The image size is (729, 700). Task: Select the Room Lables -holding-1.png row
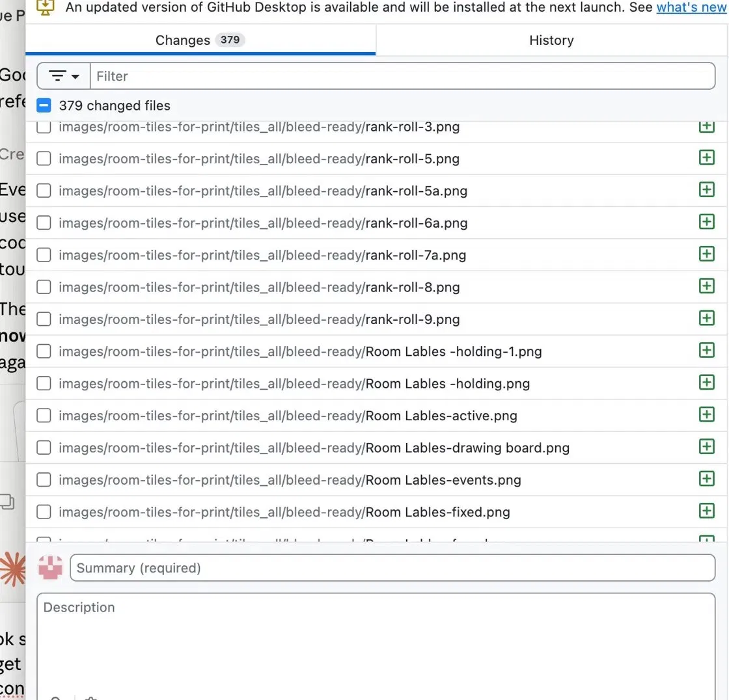point(377,351)
